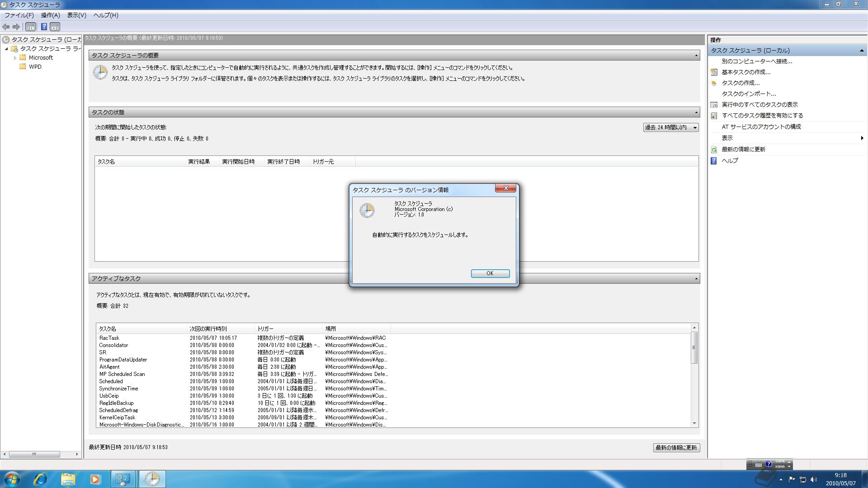The image size is (868, 488).
Task: Open the 操作(A) menu
Action: 51,15
